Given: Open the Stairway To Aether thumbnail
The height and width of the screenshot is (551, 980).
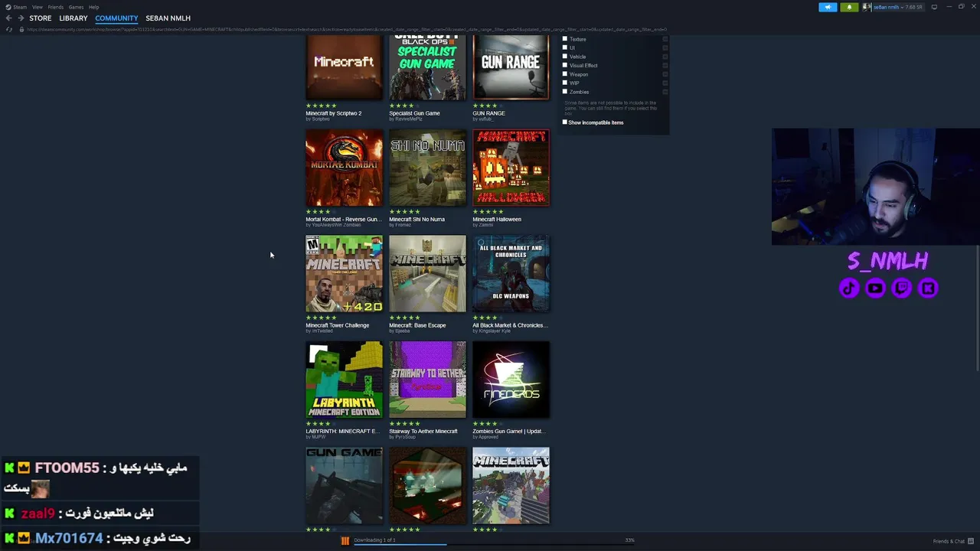Looking at the screenshot, I should (x=427, y=380).
